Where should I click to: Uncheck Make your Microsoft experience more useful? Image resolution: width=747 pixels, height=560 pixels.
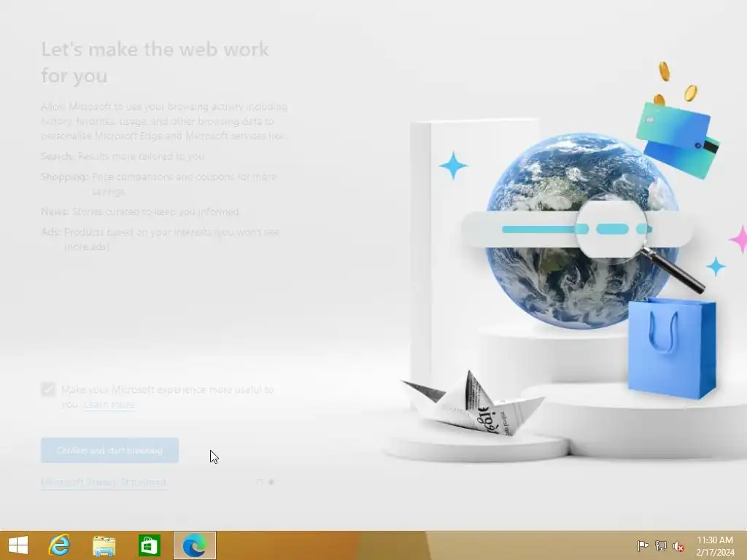pos(48,389)
